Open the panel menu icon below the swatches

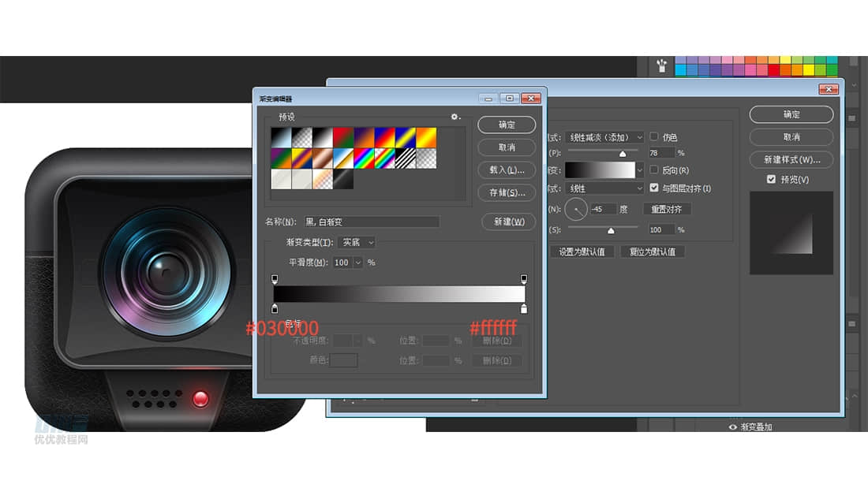click(x=852, y=117)
